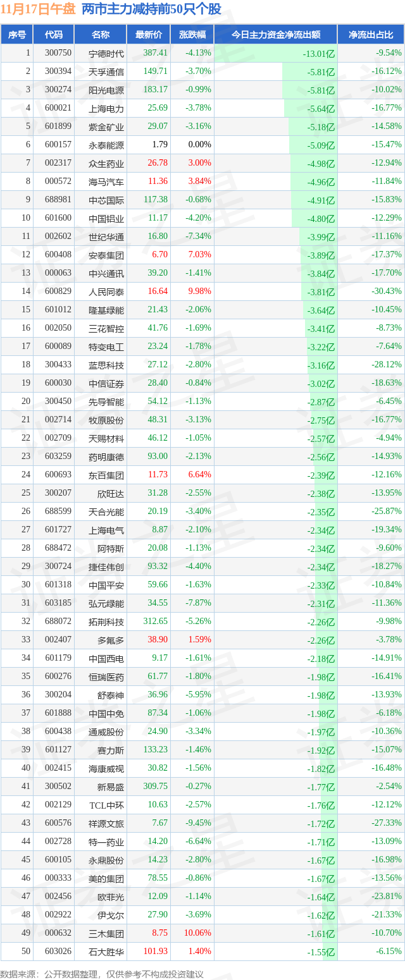Viewport: 405px width, 980px height.
Task: Click 舒泰神 change -5.95%
Action: click(x=198, y=695)
